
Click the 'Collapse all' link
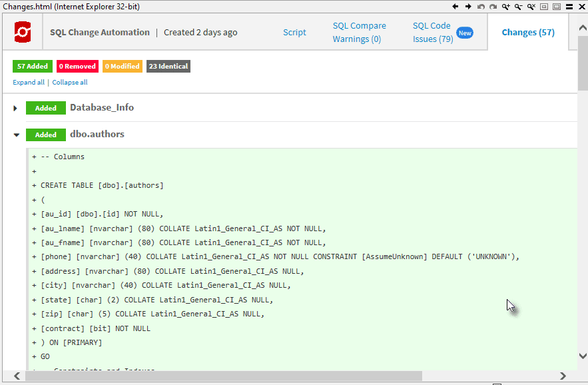70,82
